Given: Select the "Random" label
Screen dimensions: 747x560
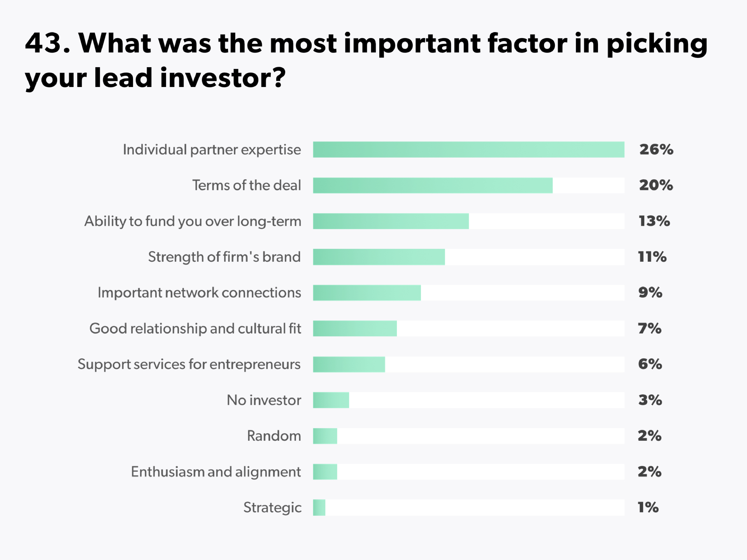Looking at the screenshot, I should click(x=274, y=436).
